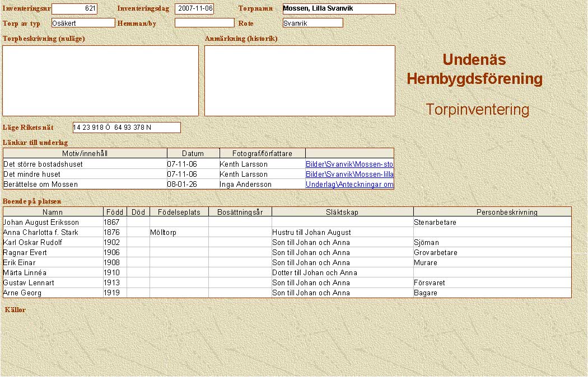This screenshot has height=377, width=588.
Task: Click inside the Torpbeskrivning (nuläge) text area
Action: click(x=101, y=81)
